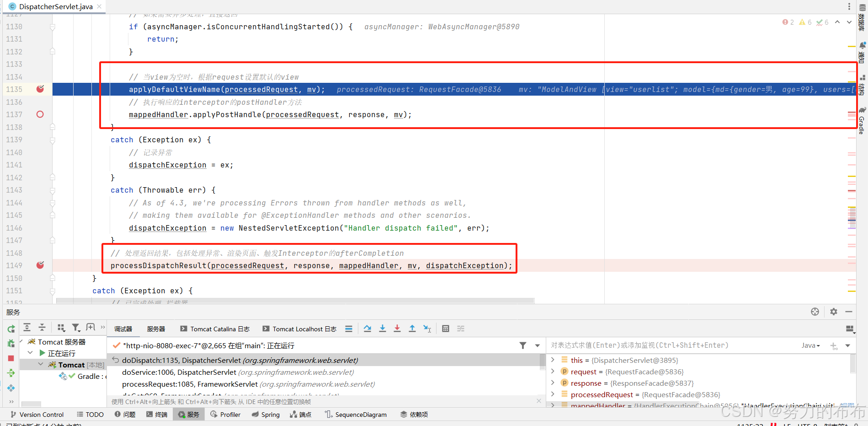The height and width of the screenshot is (426, 868).
Task: Click the blue artifacts icon in Services sidebar
Action: pyautogui.click(x=11, y=388)
